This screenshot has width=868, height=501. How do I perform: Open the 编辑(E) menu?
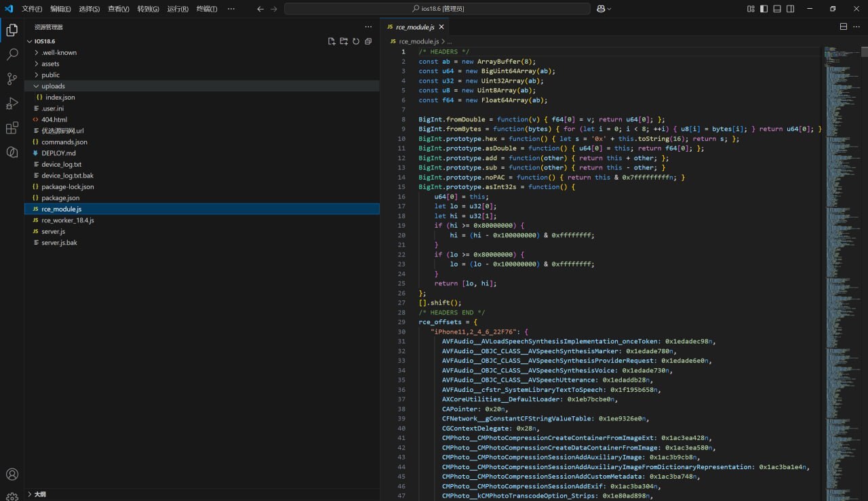(60, 9)
